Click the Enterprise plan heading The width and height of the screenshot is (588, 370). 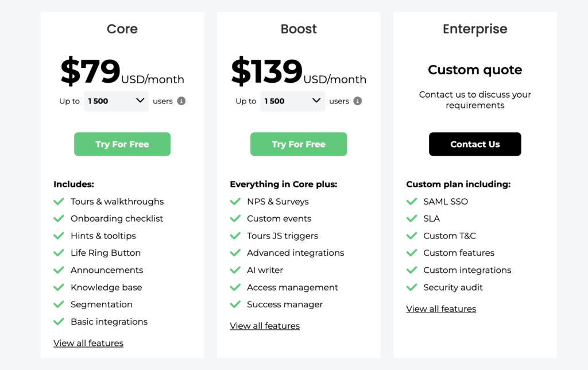pos(475,29)
